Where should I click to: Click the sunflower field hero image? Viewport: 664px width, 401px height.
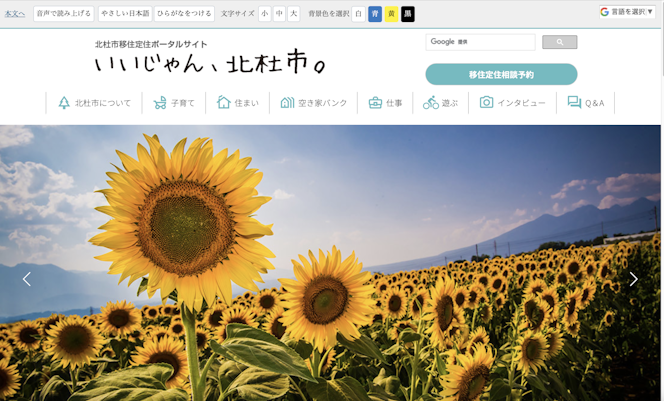pyautogui.click(x=330, y=263)
